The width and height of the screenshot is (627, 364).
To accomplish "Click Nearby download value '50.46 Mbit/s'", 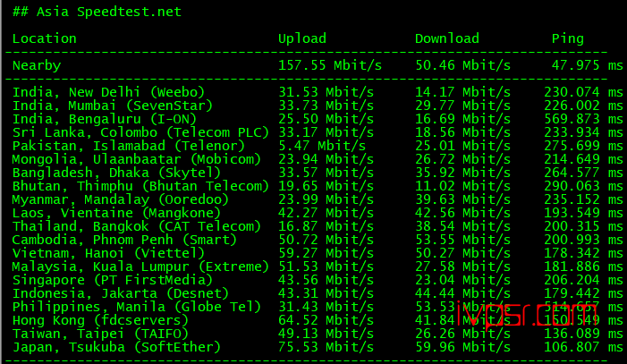I will 463,65.
